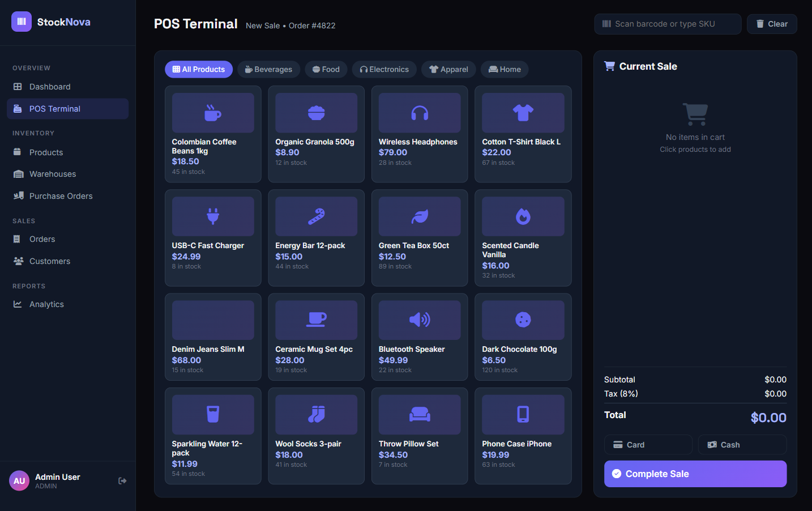Click the Purchase Orders dolly icon
The image size is (812, 511).
[x=18, y=196]
